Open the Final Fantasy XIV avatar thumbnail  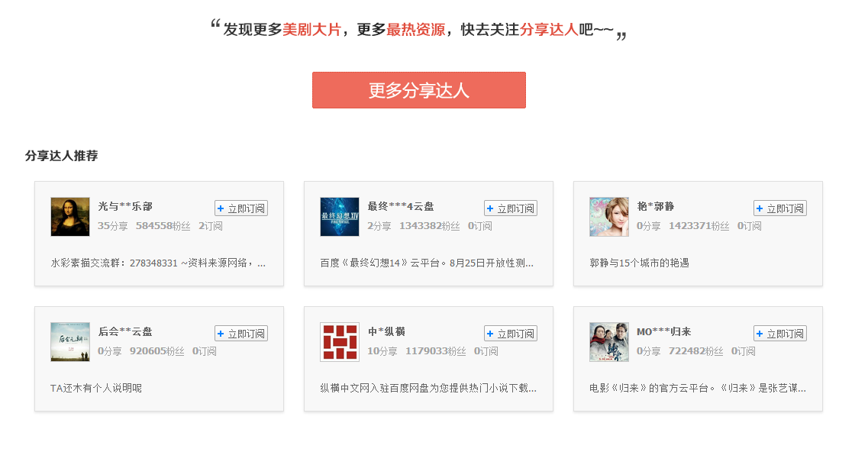[340, 217]
